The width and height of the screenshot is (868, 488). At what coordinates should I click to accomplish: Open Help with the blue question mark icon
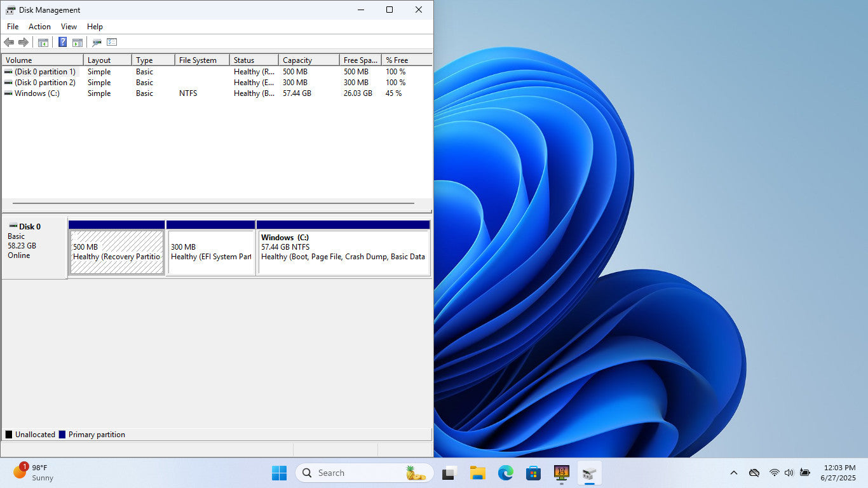pyautogui.click(x=62, y=42)
